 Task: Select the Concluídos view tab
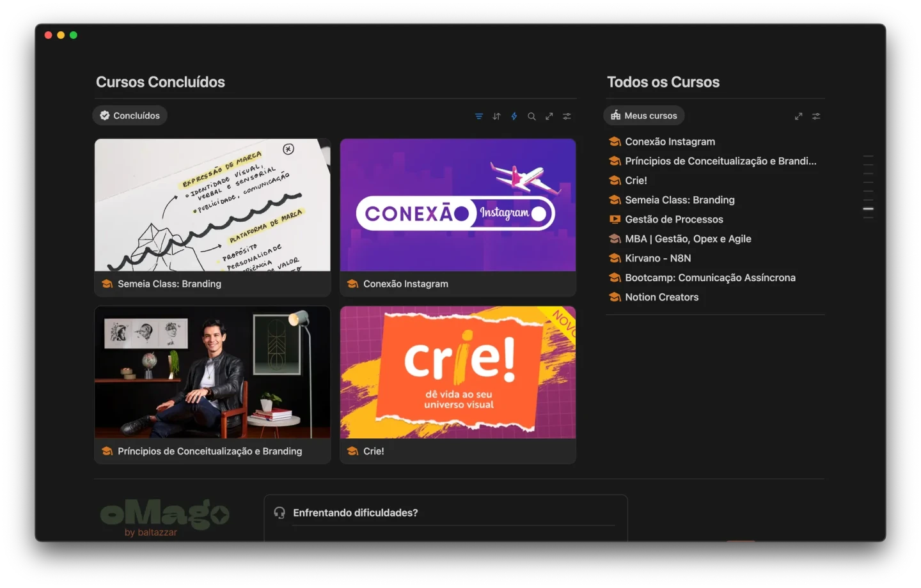[x=130, y=116]
